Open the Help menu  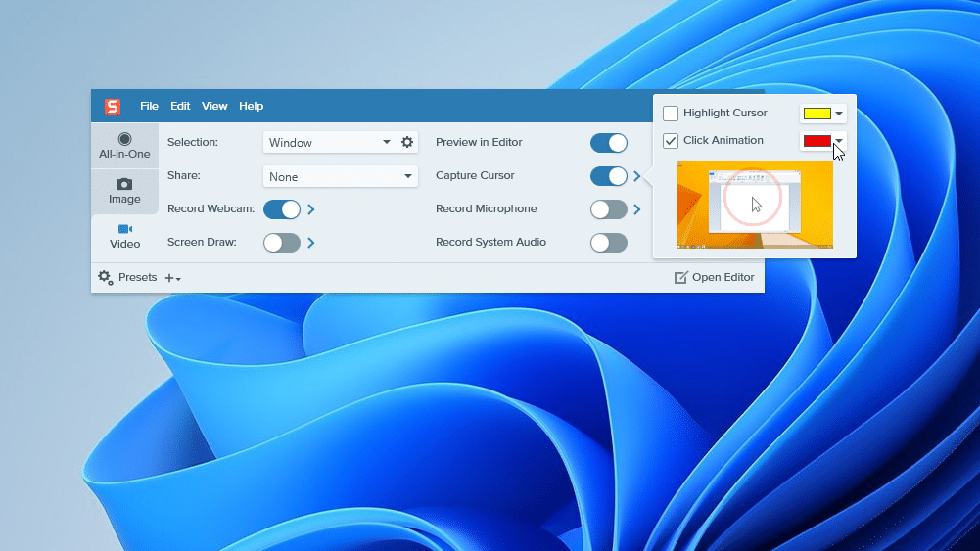[252, 106]
